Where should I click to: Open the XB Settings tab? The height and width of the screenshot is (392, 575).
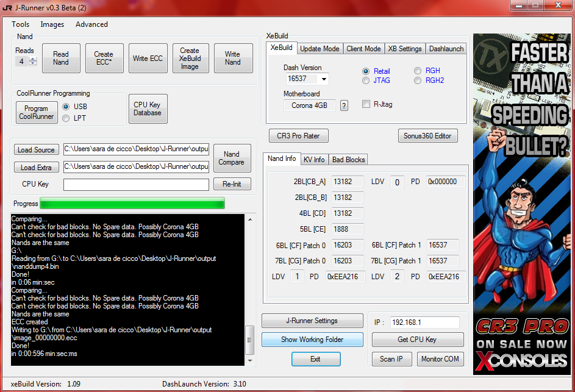[x=405, y=49]
